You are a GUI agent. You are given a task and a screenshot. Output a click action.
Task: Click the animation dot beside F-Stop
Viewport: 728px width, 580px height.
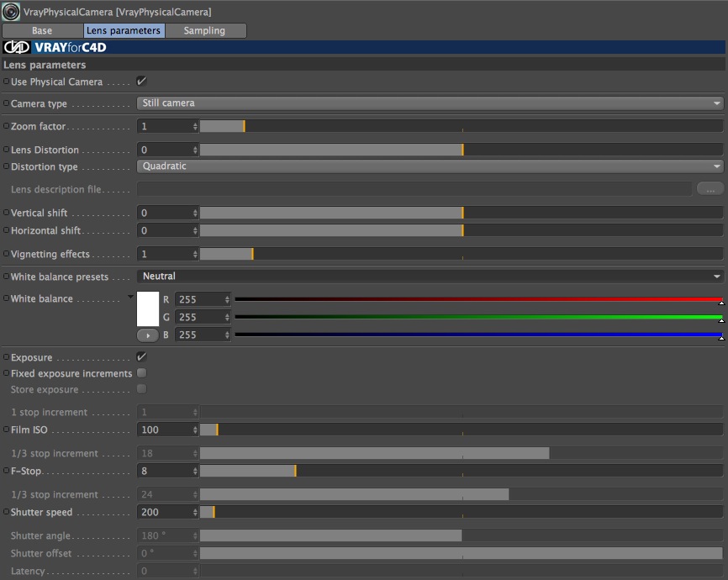7,471
